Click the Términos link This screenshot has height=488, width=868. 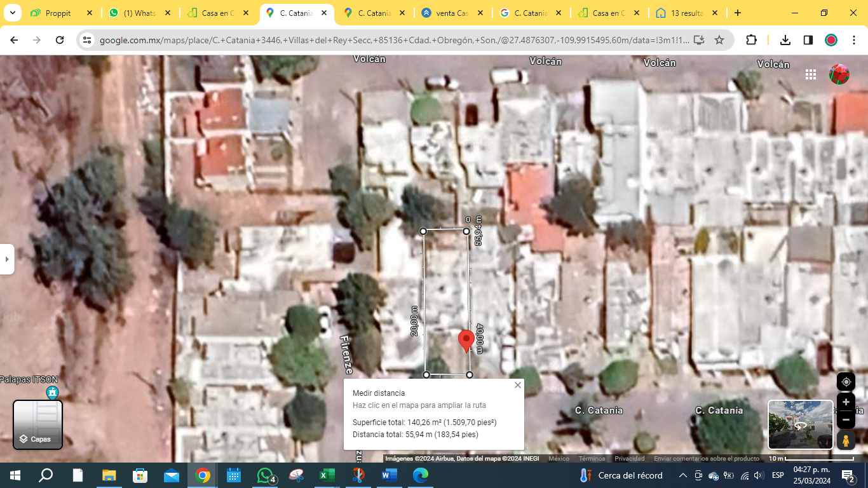(x=592, y=459)
